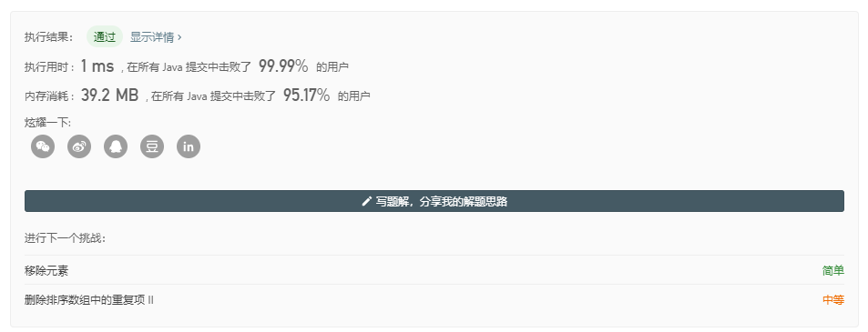
Task: Click the 中等 difficulty label
Action: 833,300
